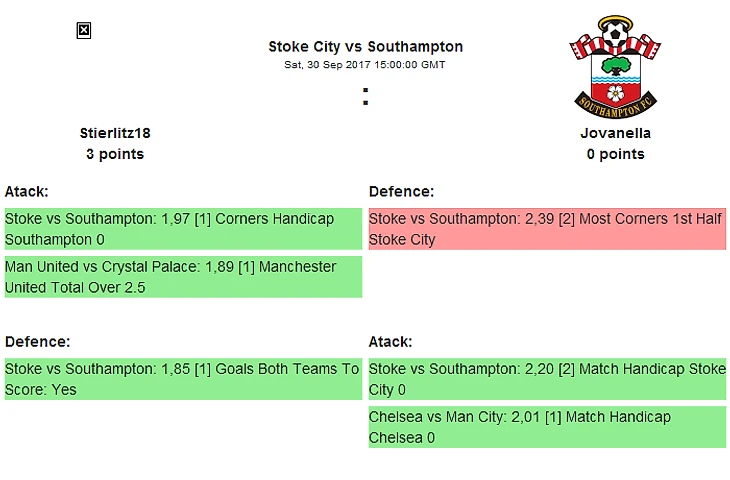Click the upper Defence heading under Jovanella
This screenshot has height=480, width=730.
click(401, 191)
